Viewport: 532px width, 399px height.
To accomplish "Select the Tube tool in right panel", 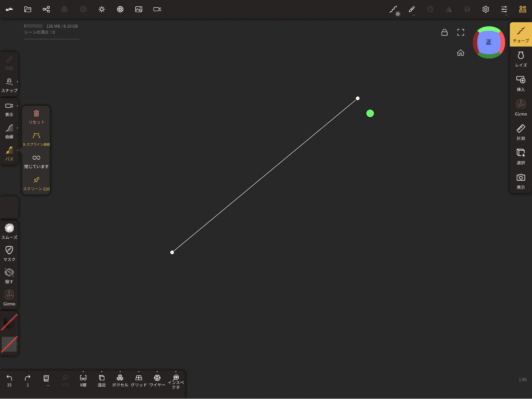I will (x=521, y=35).
